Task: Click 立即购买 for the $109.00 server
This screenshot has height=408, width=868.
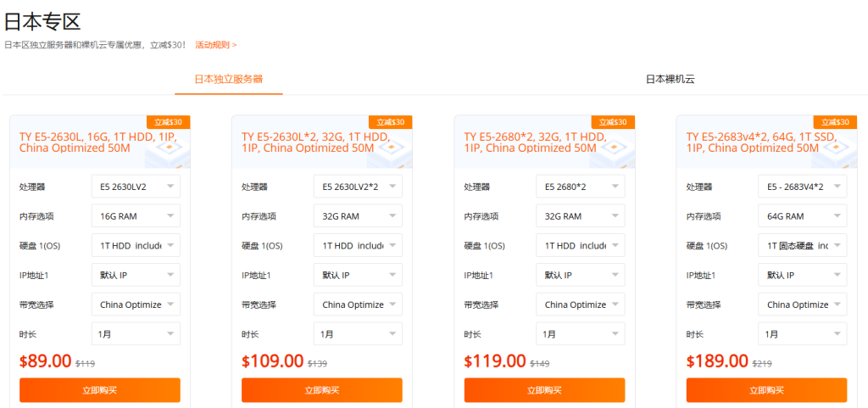Action: [x=322, y=390]
